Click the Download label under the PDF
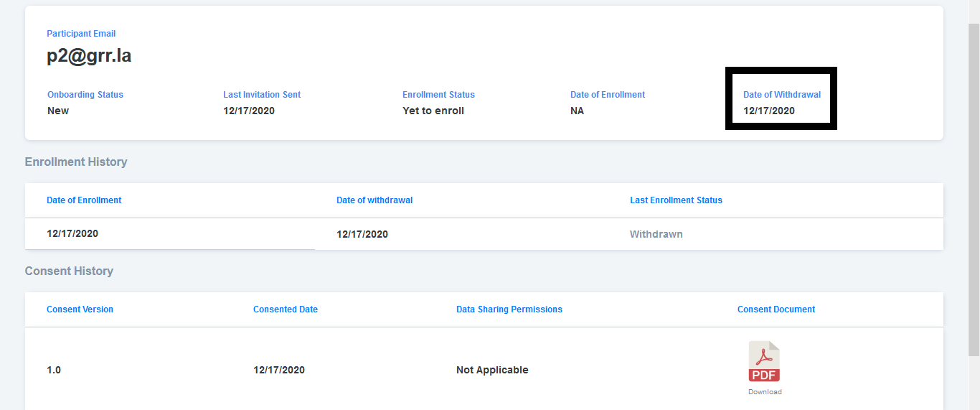The width and height of the screenshot is (980, 410). [x=765, y=392]
